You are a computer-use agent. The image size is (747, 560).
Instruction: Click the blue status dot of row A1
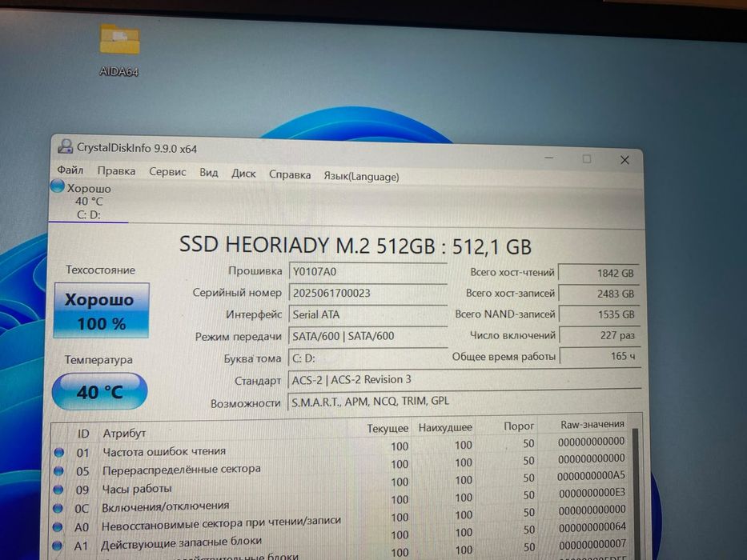57,546
